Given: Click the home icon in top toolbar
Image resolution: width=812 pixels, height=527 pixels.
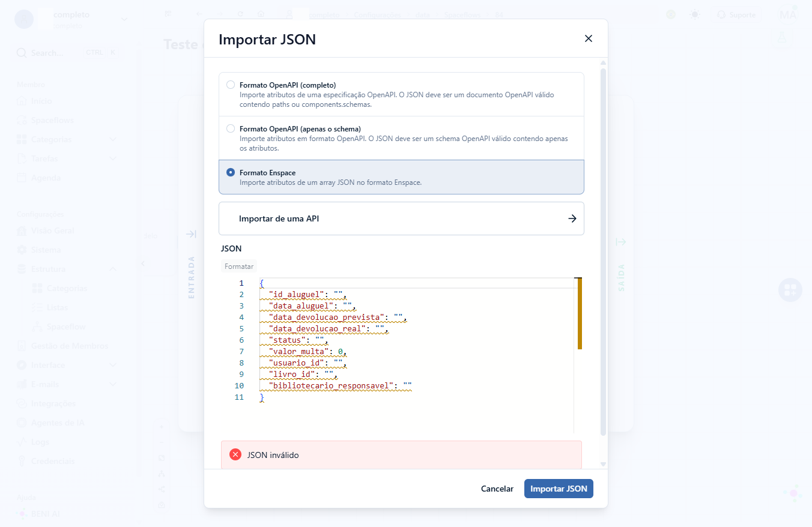Looking at the screenshot, I should [x=261, y=14].
